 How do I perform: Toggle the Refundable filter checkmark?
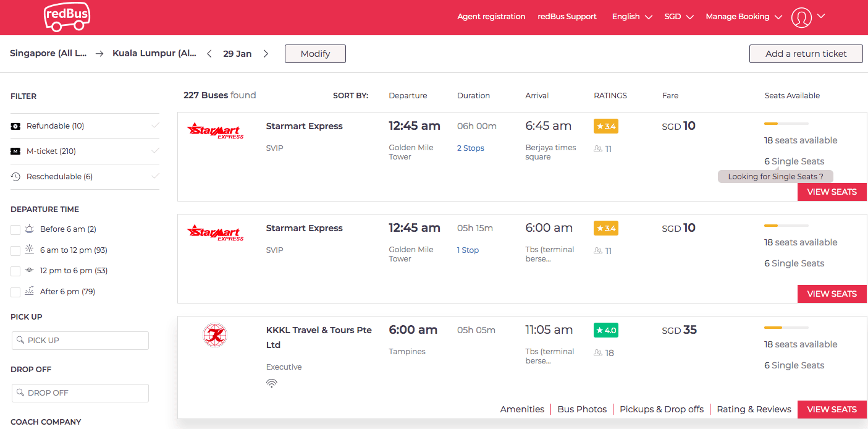[155, 126]
